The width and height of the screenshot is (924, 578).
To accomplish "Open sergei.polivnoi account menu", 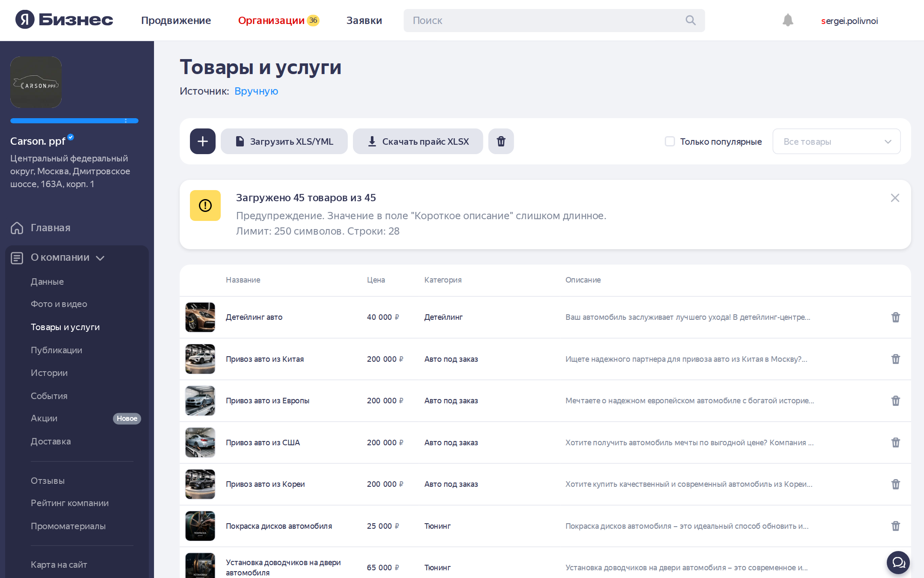I will tap(850, 21).
